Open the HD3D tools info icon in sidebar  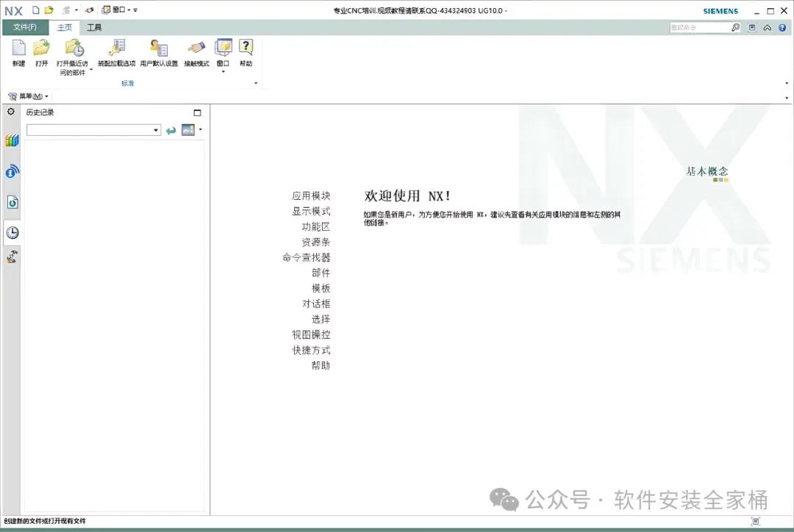click(x=12, y=172)
